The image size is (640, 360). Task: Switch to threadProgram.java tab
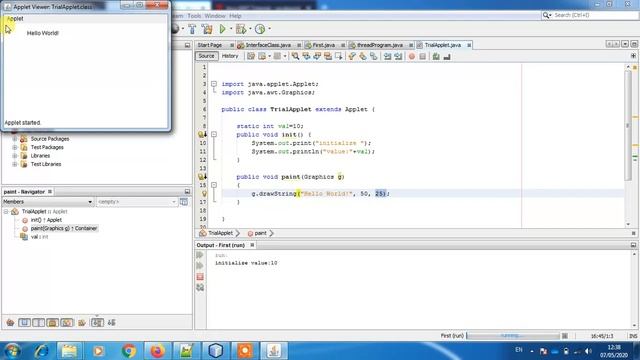click(x=380, y=45)
